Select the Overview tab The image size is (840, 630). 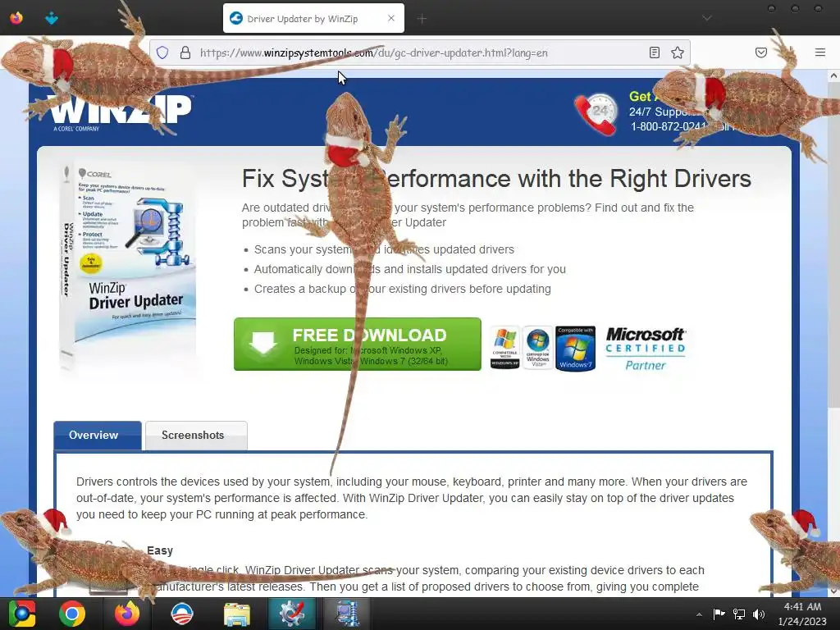click(x=98, y=435)
